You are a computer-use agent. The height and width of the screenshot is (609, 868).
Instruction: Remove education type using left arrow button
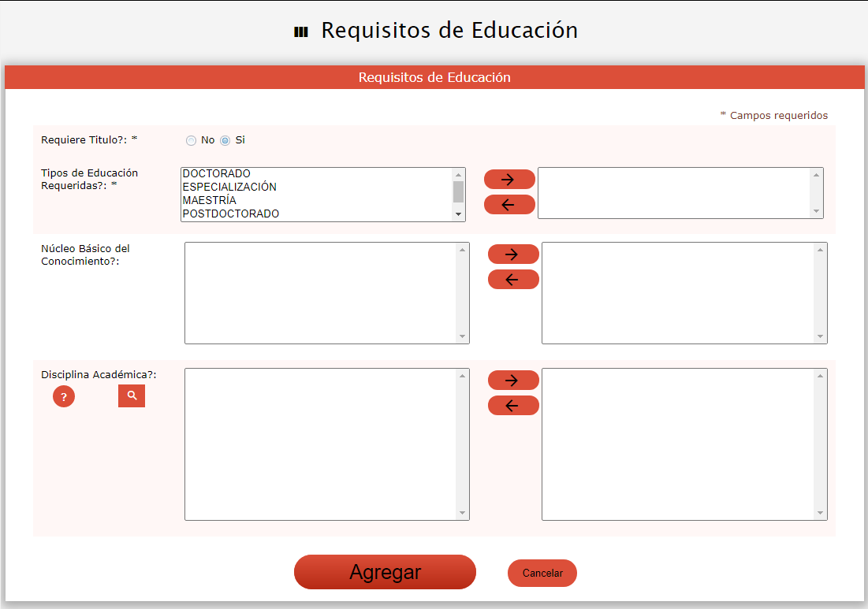509,205
